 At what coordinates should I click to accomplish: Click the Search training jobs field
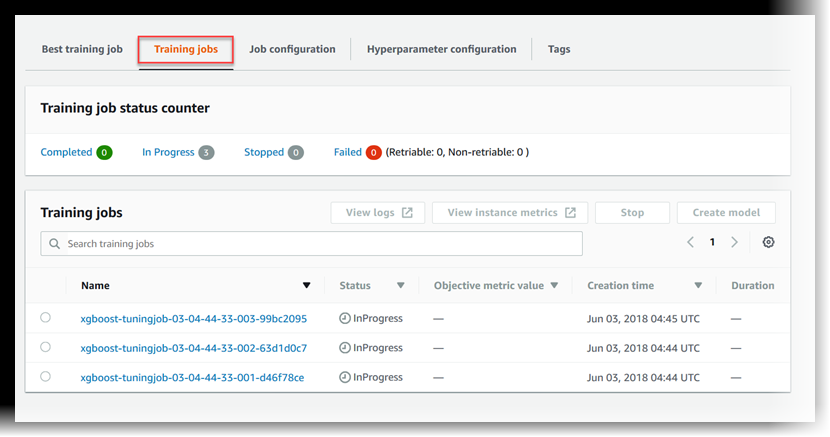pos(320,244)
